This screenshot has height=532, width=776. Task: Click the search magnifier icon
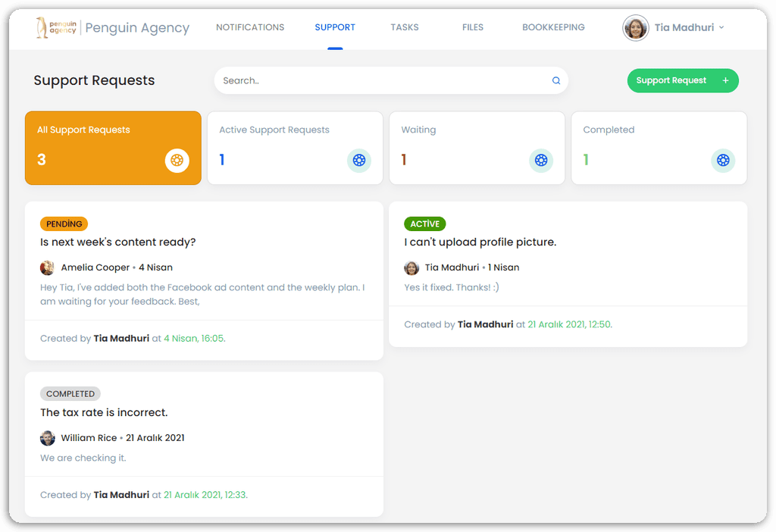pos(556,80)
